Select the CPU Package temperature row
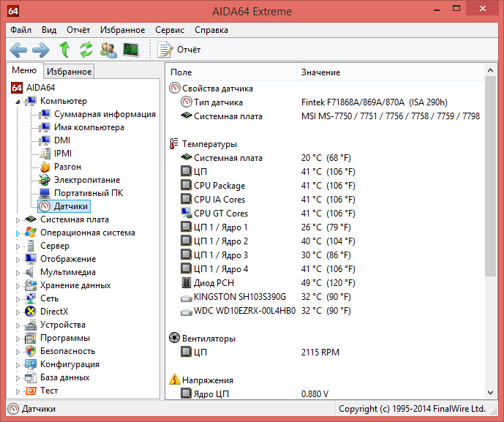 (325, 186)
